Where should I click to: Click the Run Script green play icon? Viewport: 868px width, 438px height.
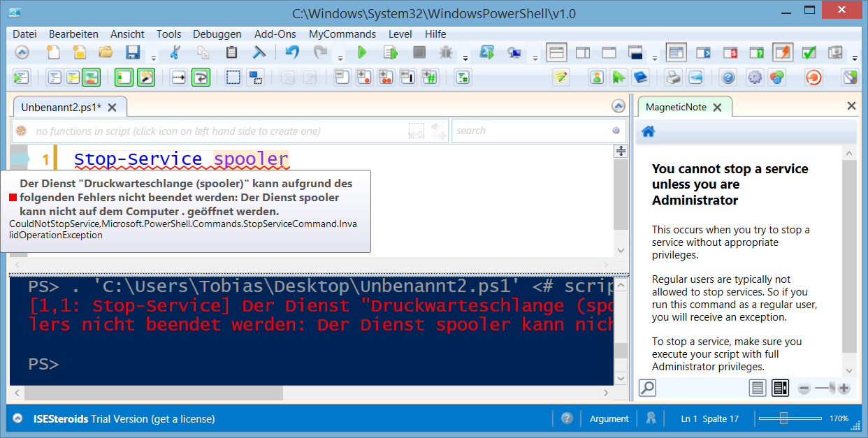[x=362, y=52]
